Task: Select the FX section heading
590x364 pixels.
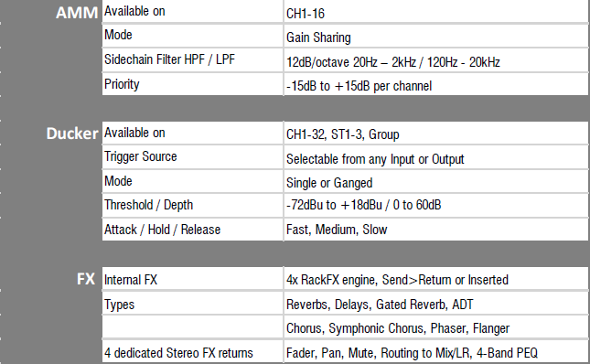Action: 86,279
